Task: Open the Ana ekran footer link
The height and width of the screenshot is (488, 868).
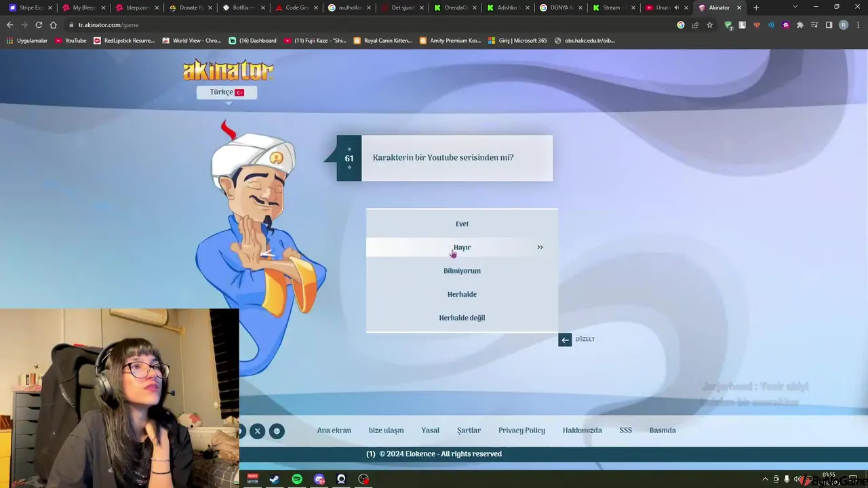Action: pos(334,430)
